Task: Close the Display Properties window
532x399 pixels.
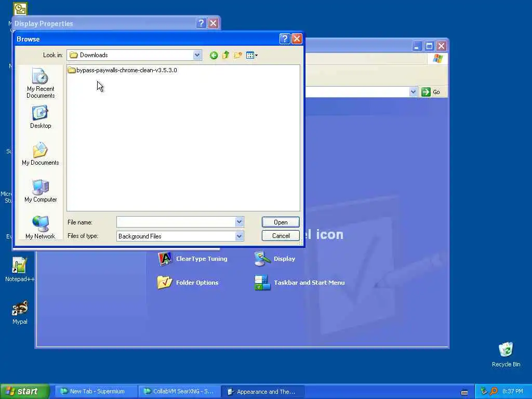Action: point(213,23)
